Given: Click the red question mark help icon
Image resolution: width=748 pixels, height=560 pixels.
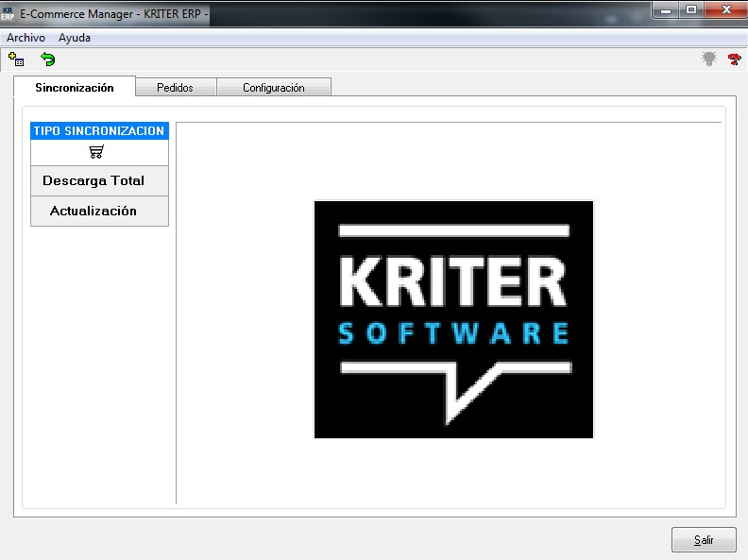Looking at the screenshot, I should click(734, 59).
